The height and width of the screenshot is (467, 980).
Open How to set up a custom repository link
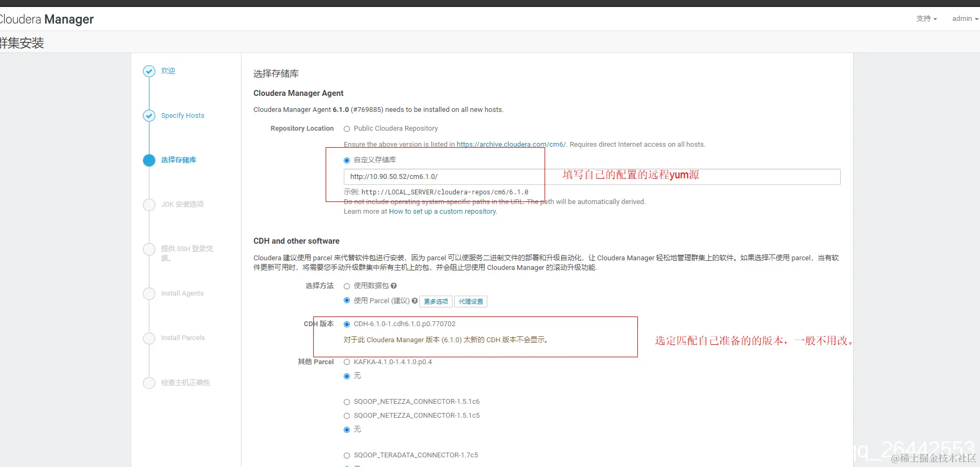coord(443,212)
